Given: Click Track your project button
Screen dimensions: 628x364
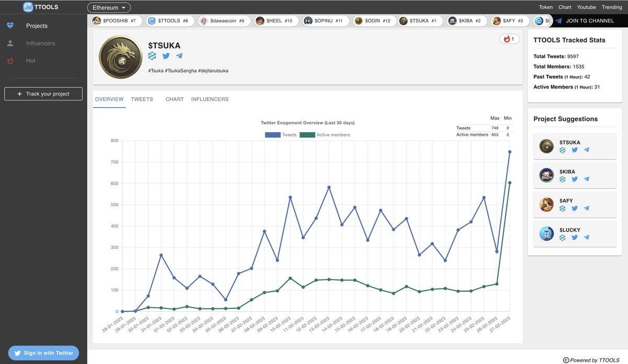Looking at the screenshot, I should click(43, 94).
